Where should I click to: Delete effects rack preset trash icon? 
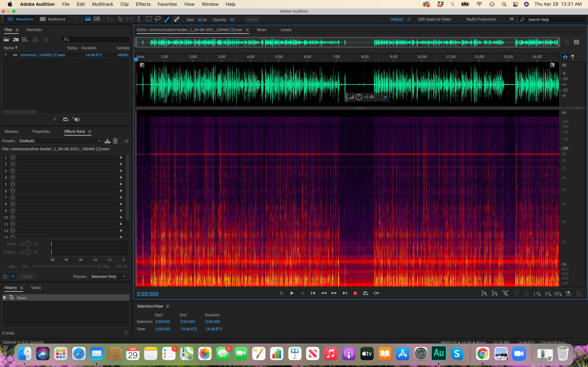(x=115, y=141)
